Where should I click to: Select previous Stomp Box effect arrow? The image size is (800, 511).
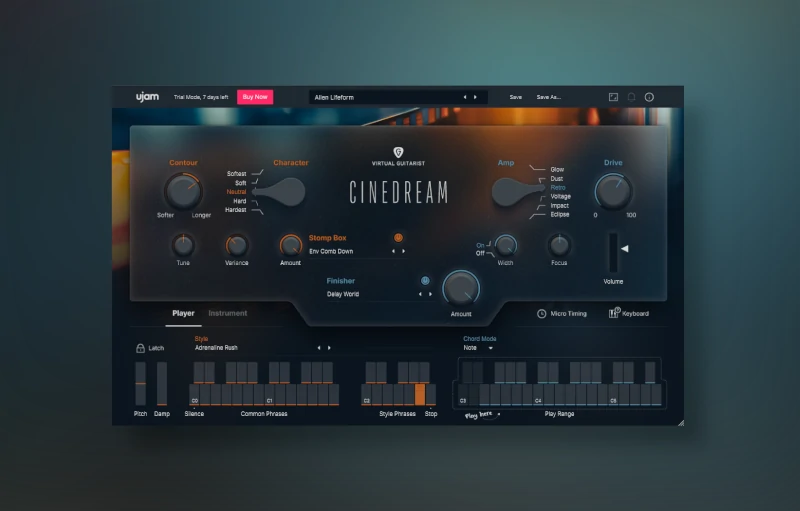393,251
